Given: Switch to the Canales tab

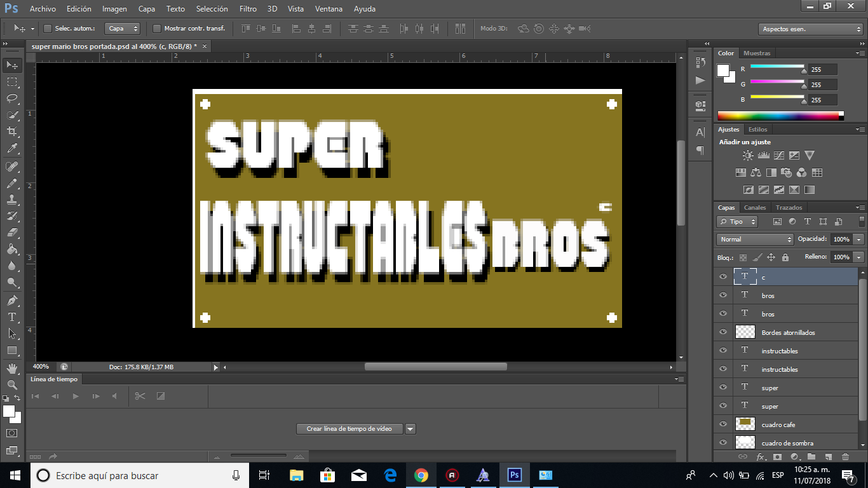Looking at the screenshot, I should pyautogui.click(x=755, y=208).
